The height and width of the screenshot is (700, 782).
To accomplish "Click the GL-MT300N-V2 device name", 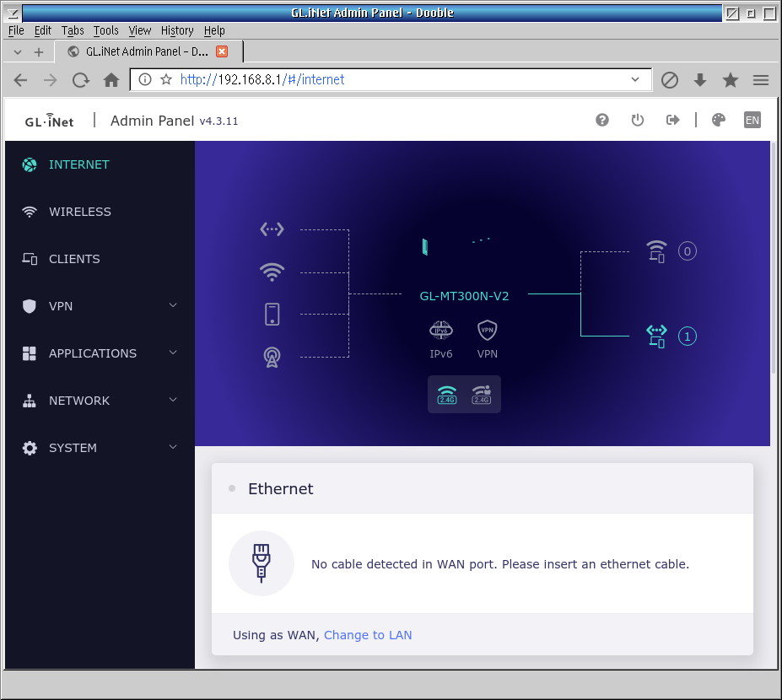I will (464, 296).
